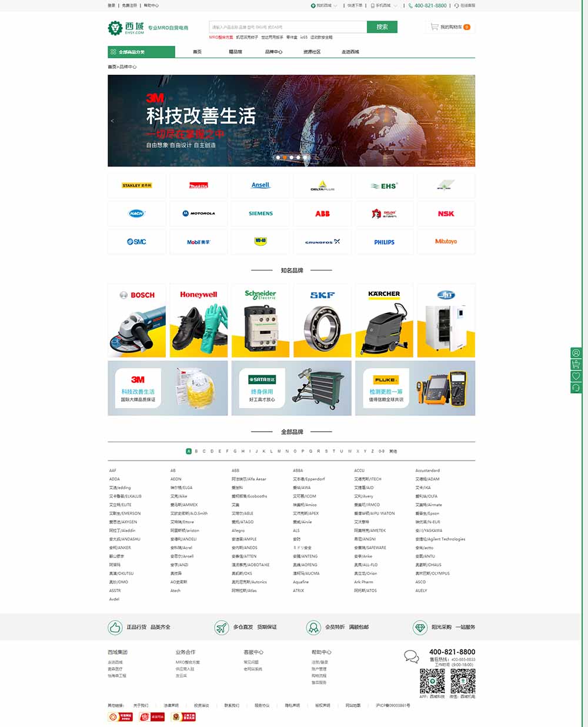
Task: Click the 帮助中心 link in top bar
Action: [x=151, y=5]
